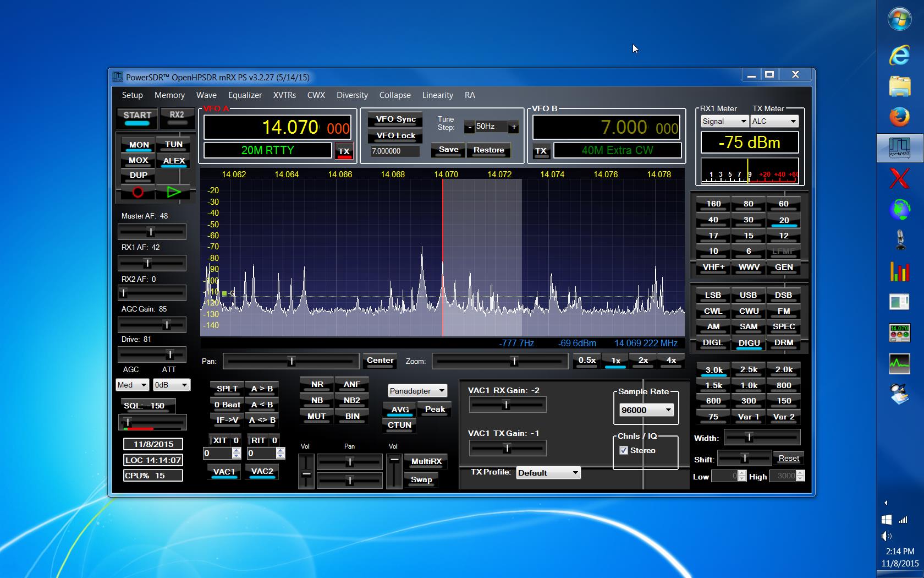Open Internet Explorer from the sidebar
This screenshot has width=924, height=578.
coord(900,55)
